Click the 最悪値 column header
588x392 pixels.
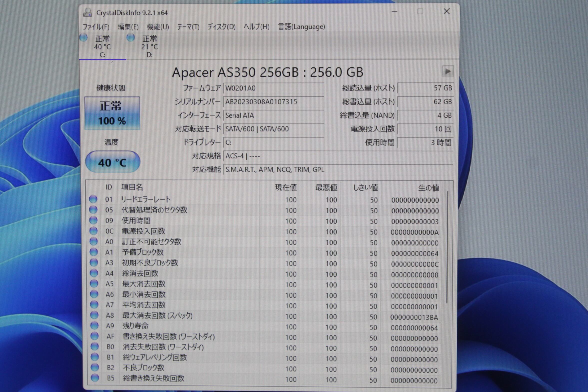(x=326, y=187)
